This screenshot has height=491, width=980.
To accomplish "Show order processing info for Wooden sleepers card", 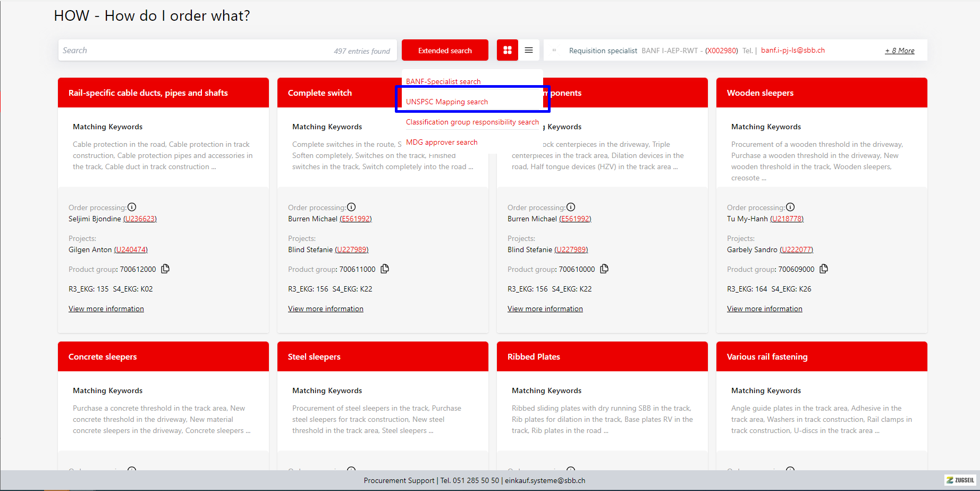I will point(790,207).
